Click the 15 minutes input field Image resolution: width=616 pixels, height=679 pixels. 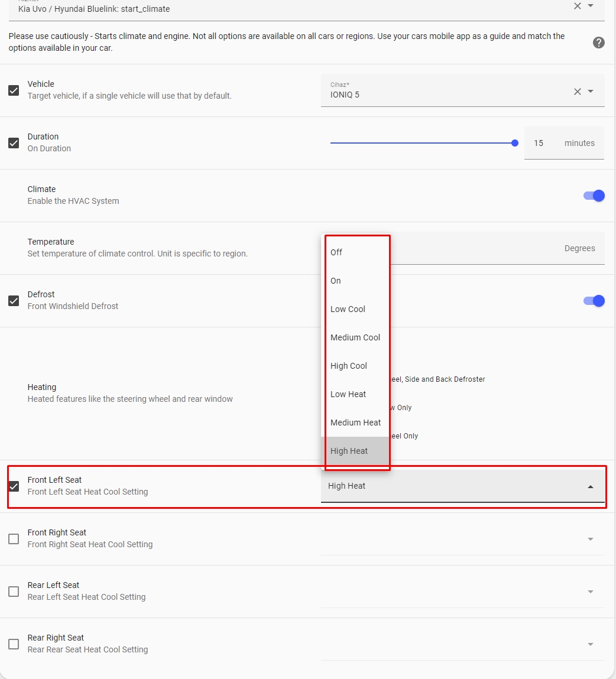tap(540, 143)
